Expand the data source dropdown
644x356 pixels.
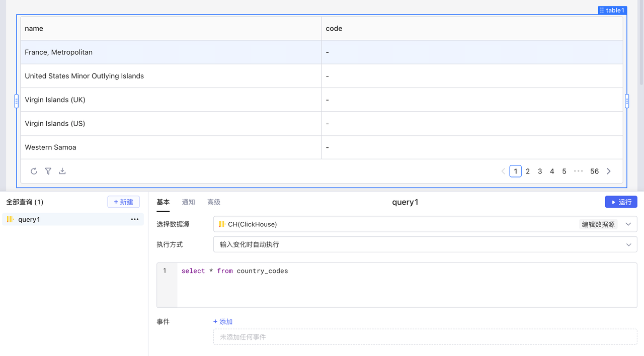pos(628,224)
